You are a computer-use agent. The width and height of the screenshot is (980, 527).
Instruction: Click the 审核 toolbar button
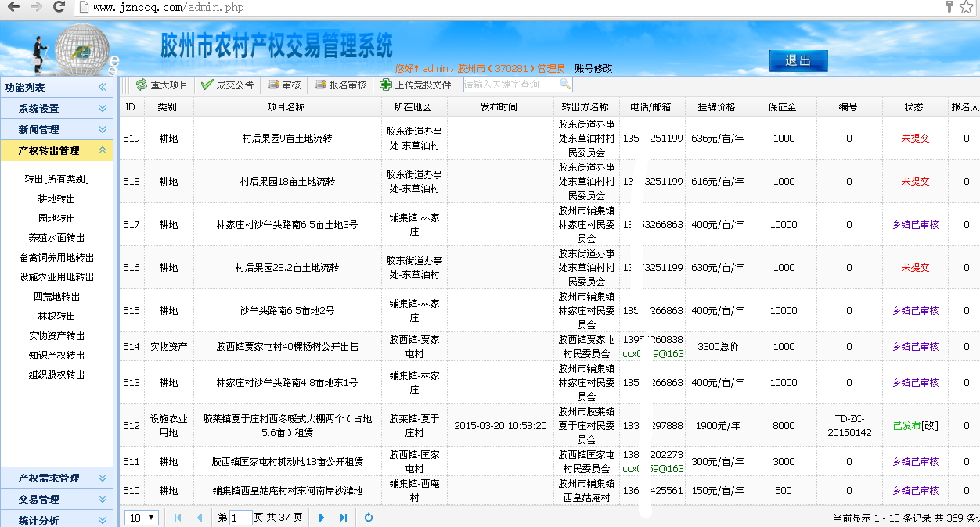283,85
